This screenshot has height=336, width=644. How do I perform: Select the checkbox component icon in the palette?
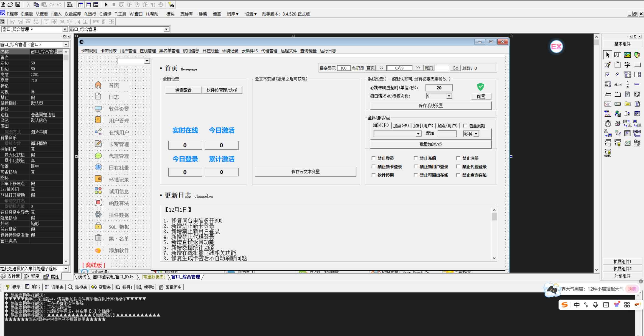click(x=607, y=74)
